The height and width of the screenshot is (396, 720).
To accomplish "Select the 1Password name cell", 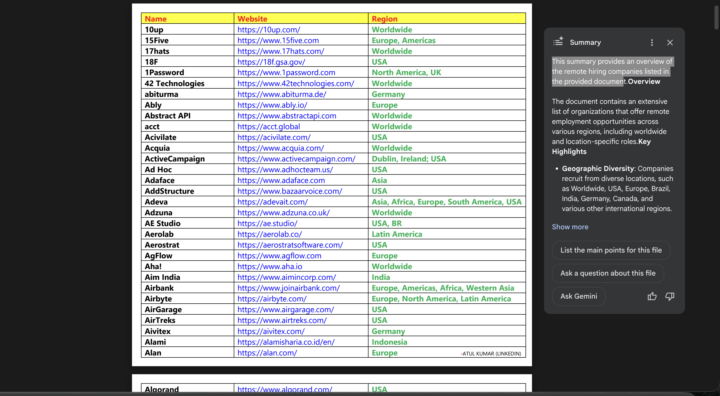I will (187, 73).
